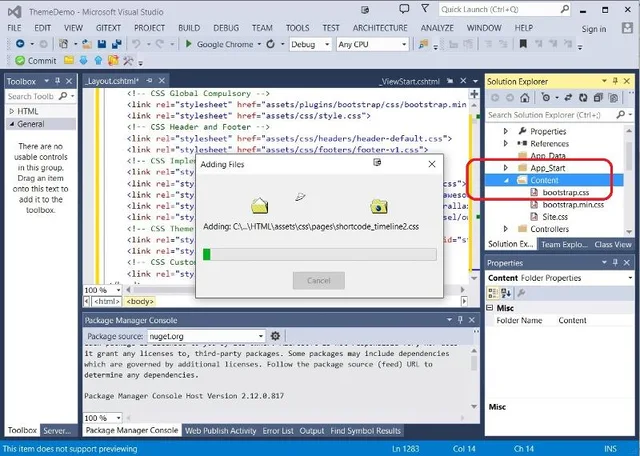This screenshot has height=456, width=640.
Task: Click the Find in Files toolbar icon
Action: click(x=423, y=44)
